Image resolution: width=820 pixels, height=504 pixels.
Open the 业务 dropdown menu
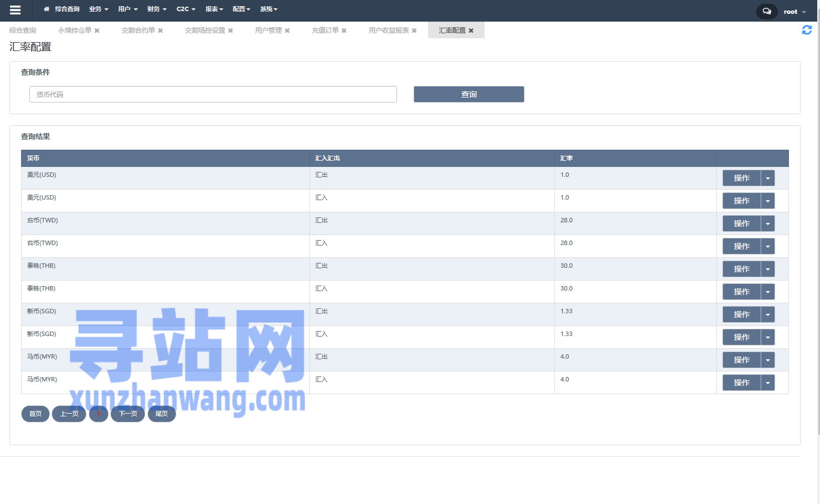point(99,9)
